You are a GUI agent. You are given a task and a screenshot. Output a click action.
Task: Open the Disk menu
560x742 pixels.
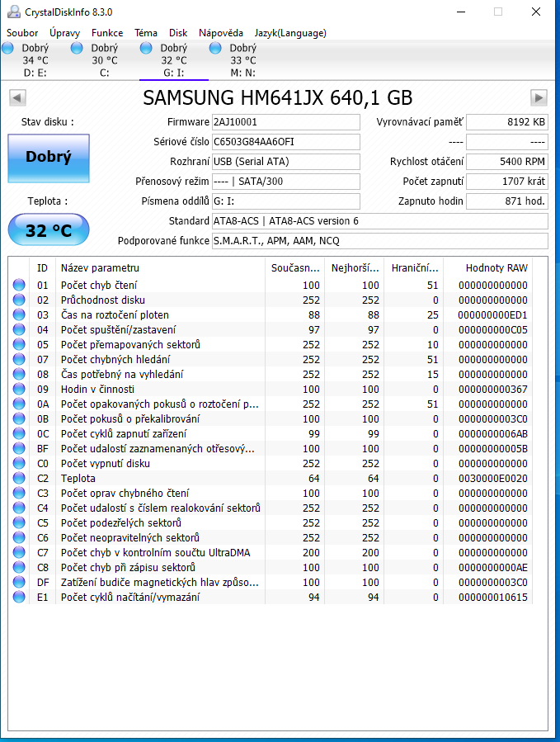click(178, 33)
